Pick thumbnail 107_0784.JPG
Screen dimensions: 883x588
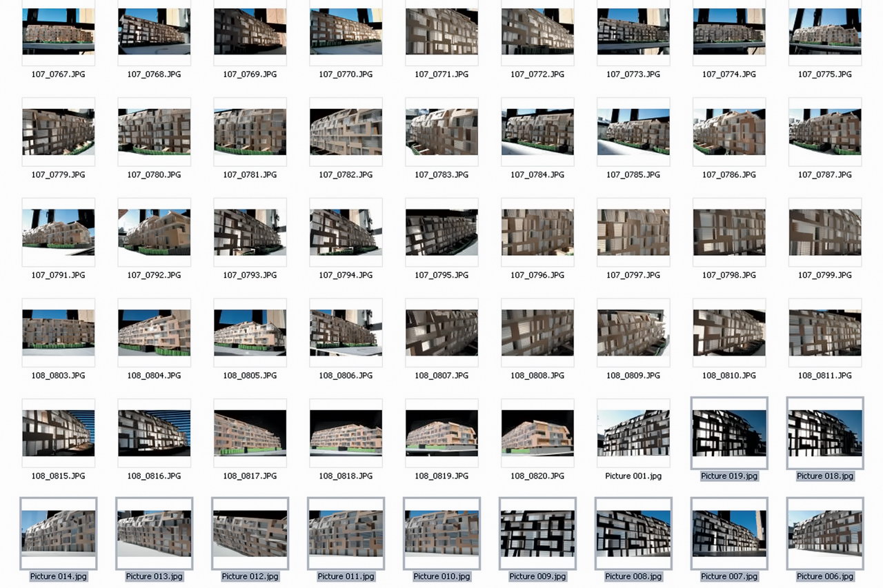(x=537, y=132)
